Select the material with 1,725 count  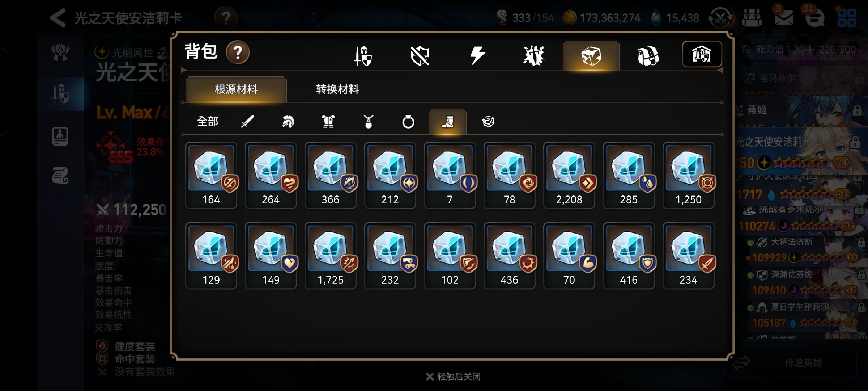pos(330,256)
